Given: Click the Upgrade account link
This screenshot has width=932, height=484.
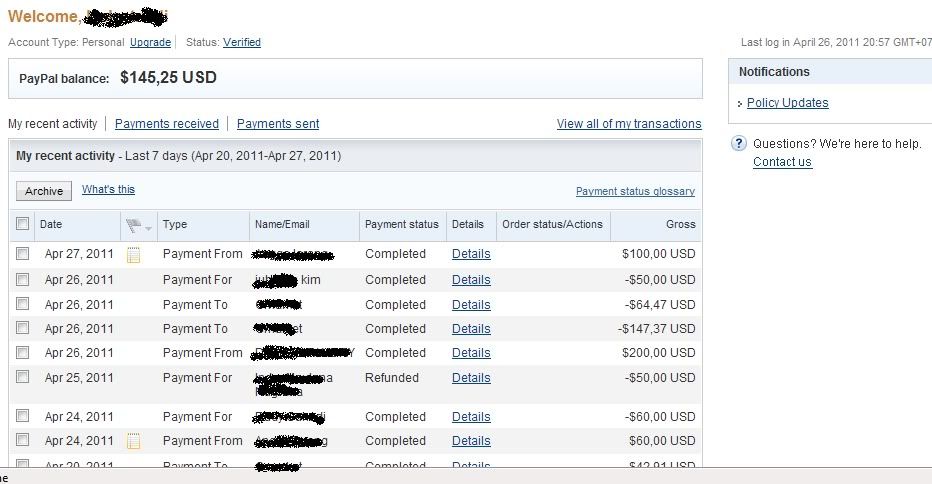Looking at the screenshot, I should pyautogui.click(x=150, y=42).
